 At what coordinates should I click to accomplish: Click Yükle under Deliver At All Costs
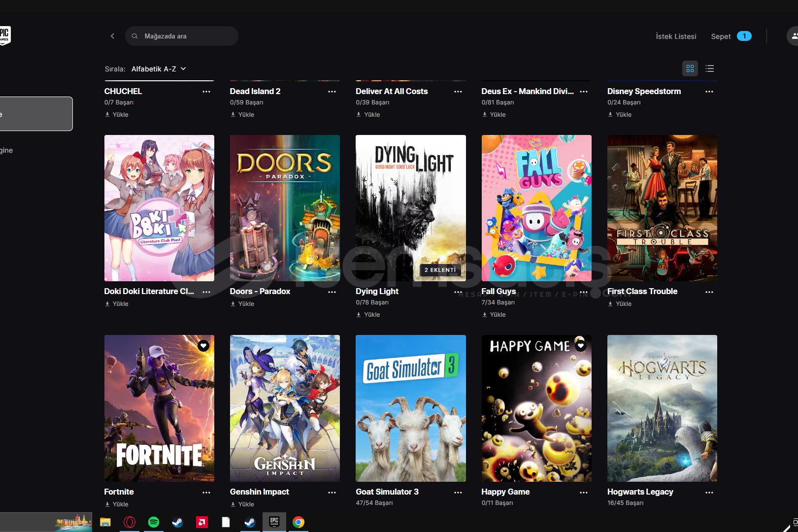[368, 114]
